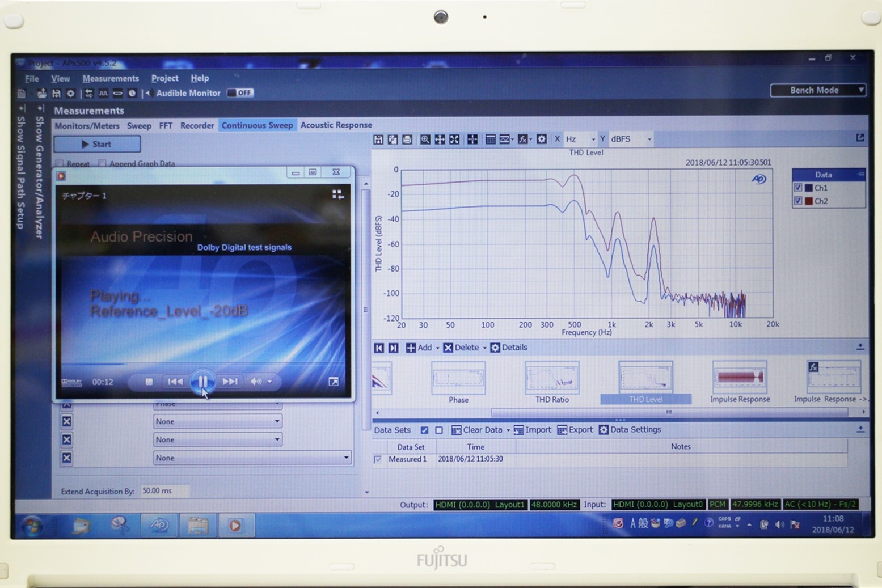This screenshot has height=588, width=882.
Task: Toggle Ch1 visibility in Data legend
Action: (798, 188)
